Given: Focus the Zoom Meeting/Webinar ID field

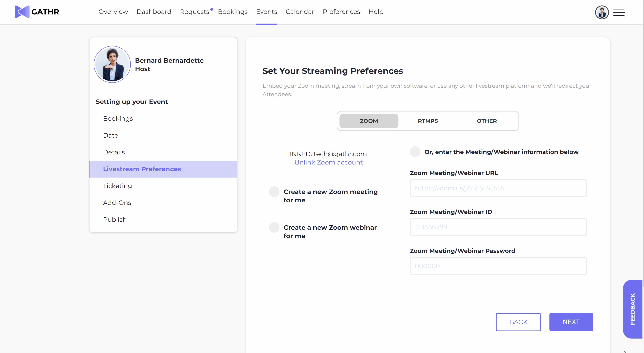Looking at the screenshot, I should (498, 227).
